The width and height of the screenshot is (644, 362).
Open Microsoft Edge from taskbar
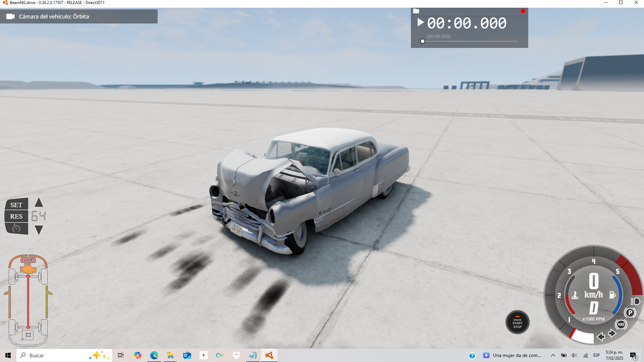pos(154,355)
